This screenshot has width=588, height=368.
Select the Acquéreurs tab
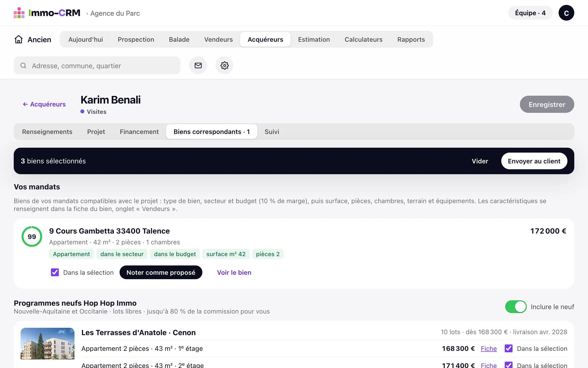click(x=265, y=39)
